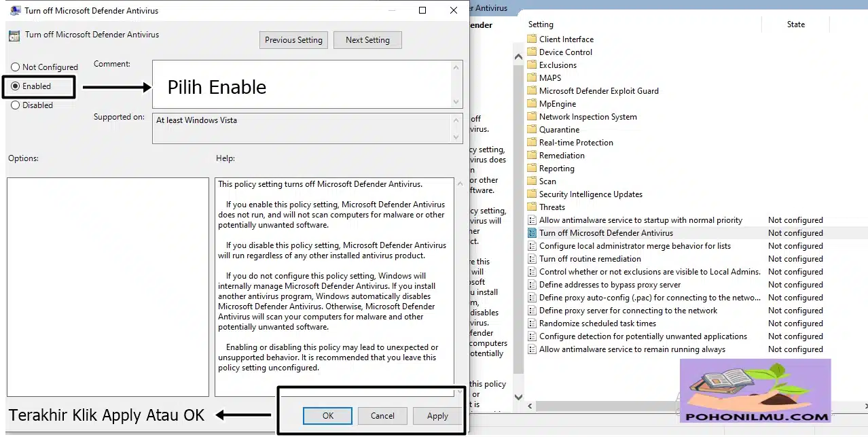Click icon of 'Randomize scheduled task times' policy
Image resolution: width=868 pixels, height=437 pixels.
(532, 323)
